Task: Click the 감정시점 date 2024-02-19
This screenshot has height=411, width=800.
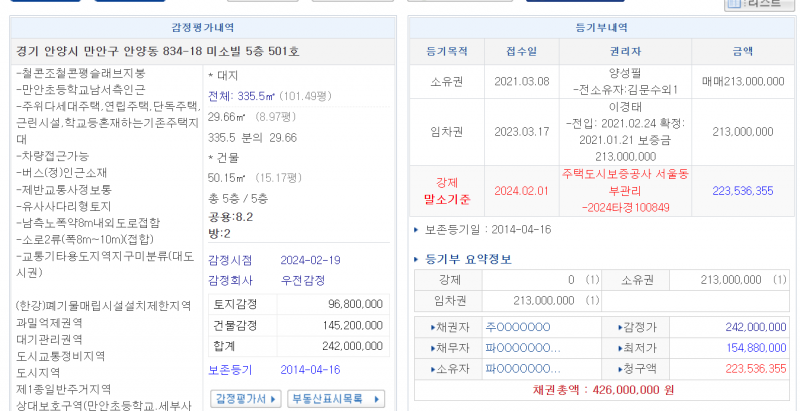Action: point(310,259)
